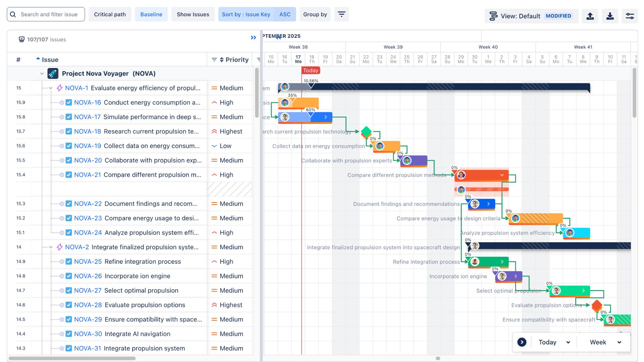Open the export/upload view icon
The width and height of the screenshot is (644, 362).
pos(590,16)
